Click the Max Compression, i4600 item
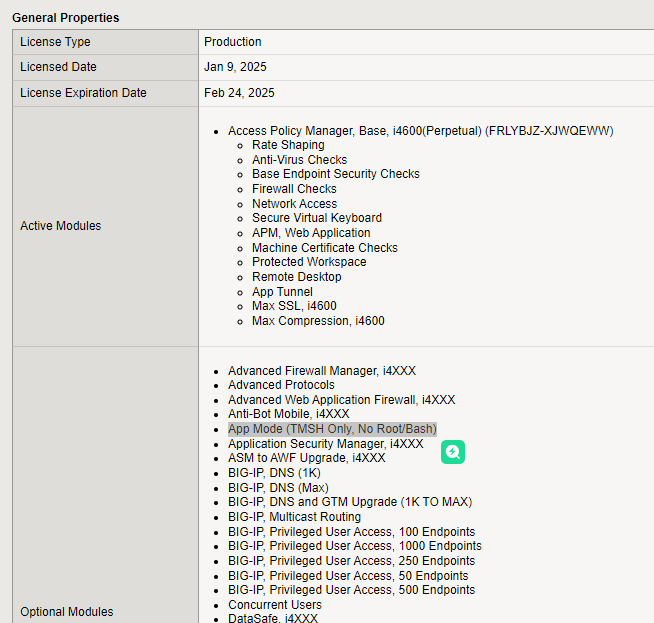 [x=318, y=321]
